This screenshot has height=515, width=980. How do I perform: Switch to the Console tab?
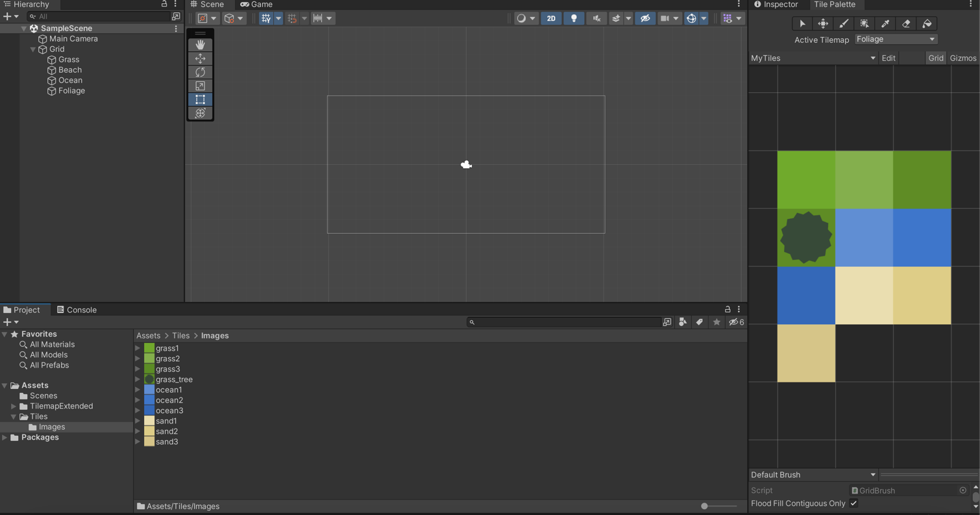point(77,310)
